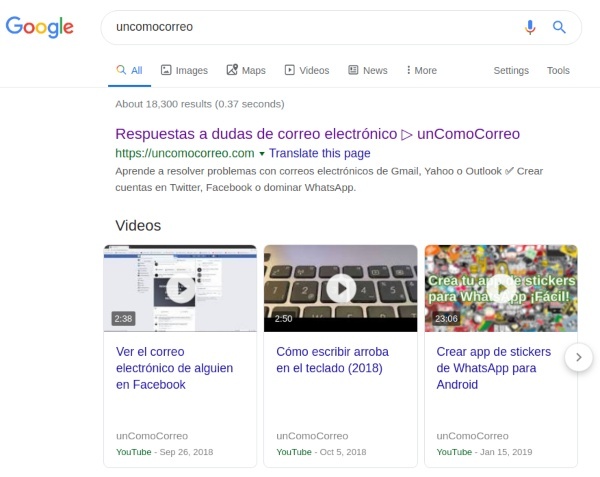600x477 pixels.
Task: Open Cómo escribir arroba en el teclado video
Action: (x=333, y=360)
